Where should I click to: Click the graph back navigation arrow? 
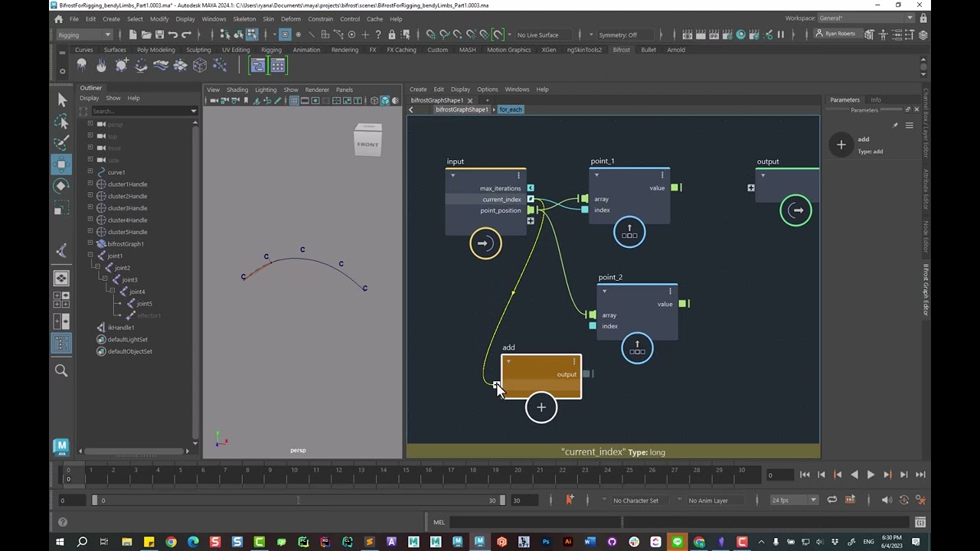[x=410, y=109]
